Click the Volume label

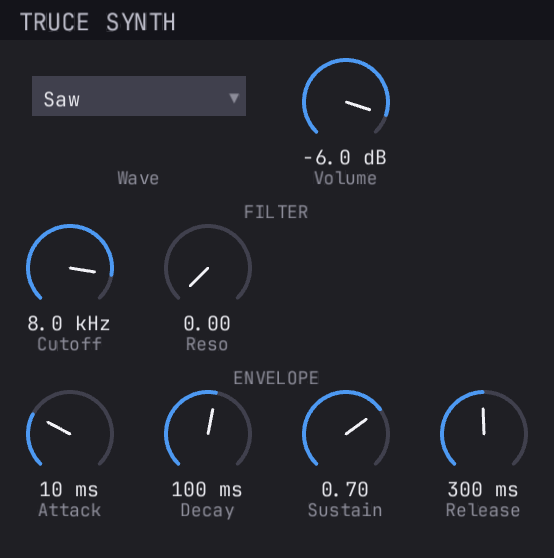(345, 178)
